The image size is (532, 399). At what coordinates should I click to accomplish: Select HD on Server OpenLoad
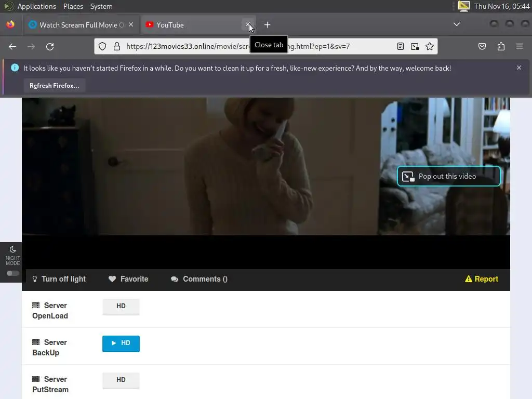(121, 307)
